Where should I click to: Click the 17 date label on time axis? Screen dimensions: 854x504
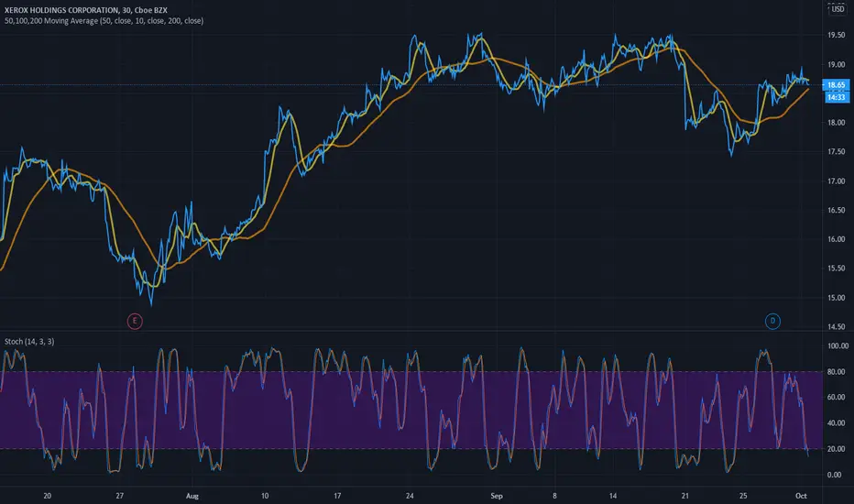(x=337, y=496)
